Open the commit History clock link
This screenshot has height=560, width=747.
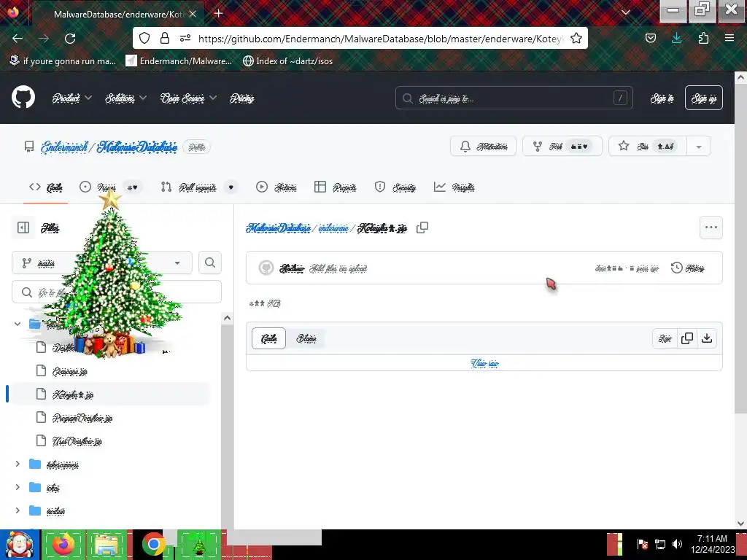coord(687,268)
